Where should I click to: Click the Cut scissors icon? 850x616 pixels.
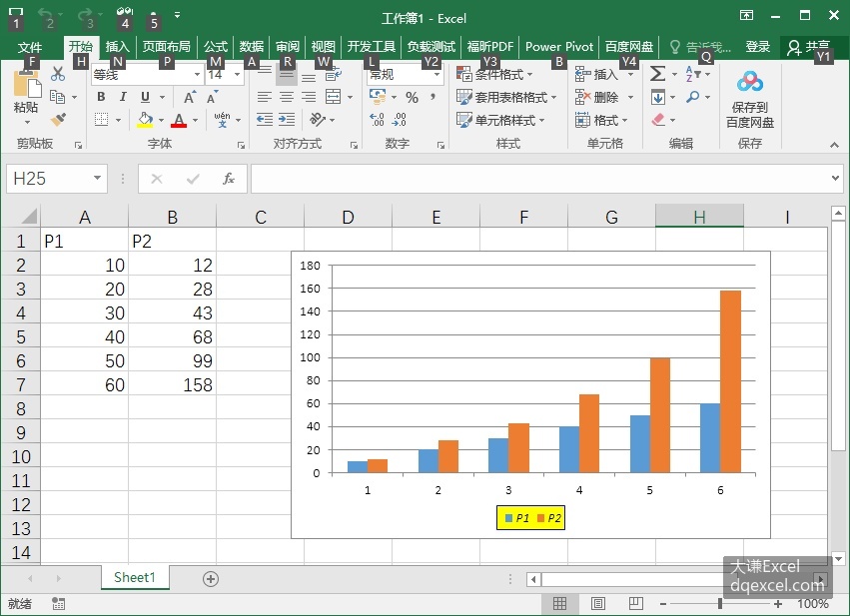(58, 74)
